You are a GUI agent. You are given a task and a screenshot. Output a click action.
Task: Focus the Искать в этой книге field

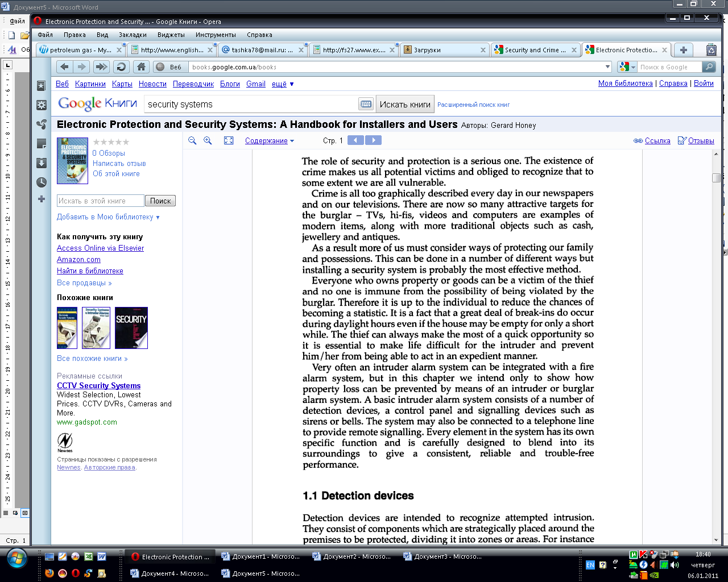(x=100, y=201)
